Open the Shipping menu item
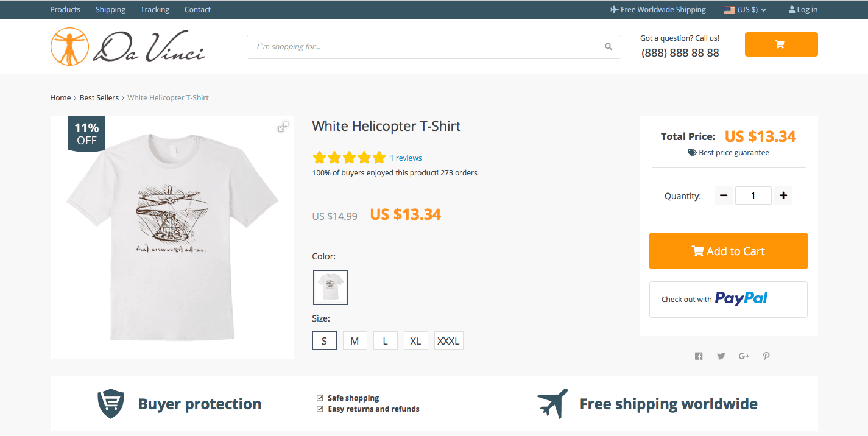This screenshot has height=436, width=868. [110, 10]
